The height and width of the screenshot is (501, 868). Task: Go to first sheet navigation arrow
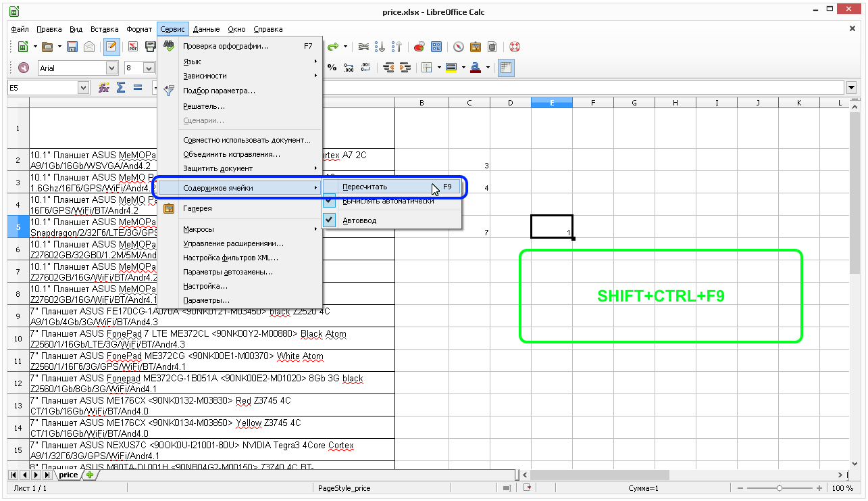pos(14,475)
